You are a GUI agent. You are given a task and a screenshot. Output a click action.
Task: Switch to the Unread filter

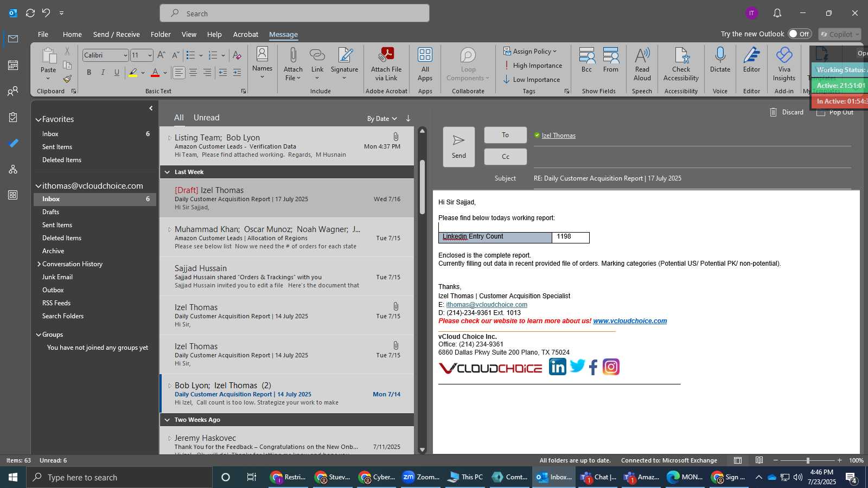point(207,118)
